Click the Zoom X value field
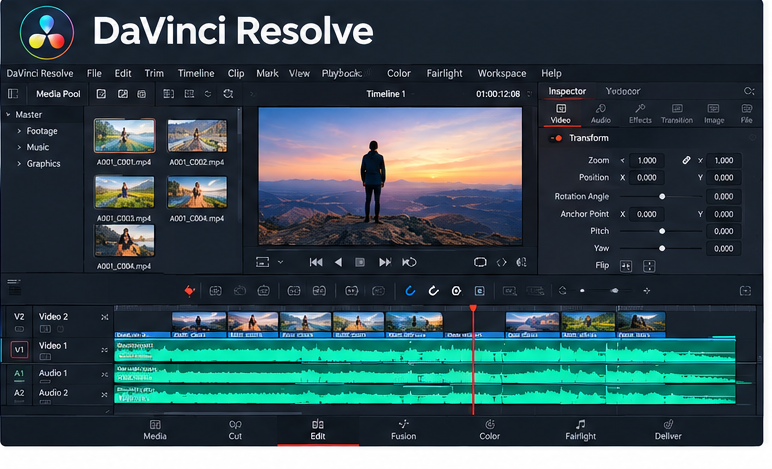This screenshot has height=469, width=772. tap(646, 160)
